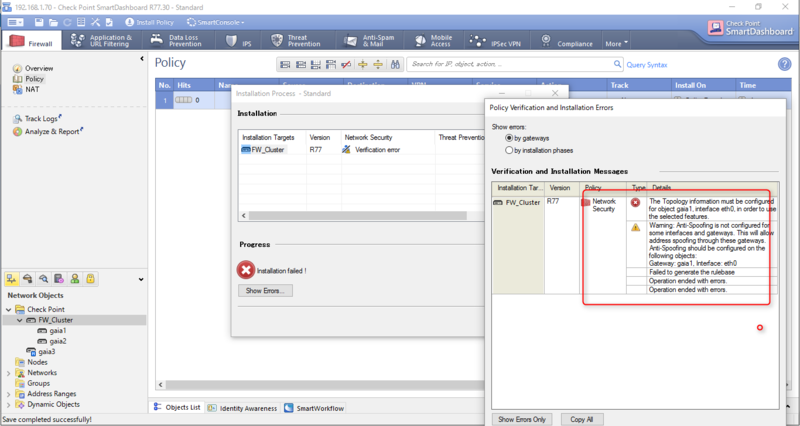The width and height of the screenshot is (800, 426).
Task: Click the Copy All button
Action: point(582,419)
